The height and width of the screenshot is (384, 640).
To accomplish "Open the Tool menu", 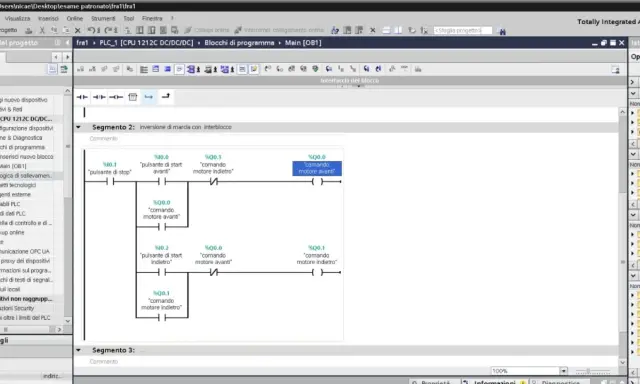I will 129,19.
